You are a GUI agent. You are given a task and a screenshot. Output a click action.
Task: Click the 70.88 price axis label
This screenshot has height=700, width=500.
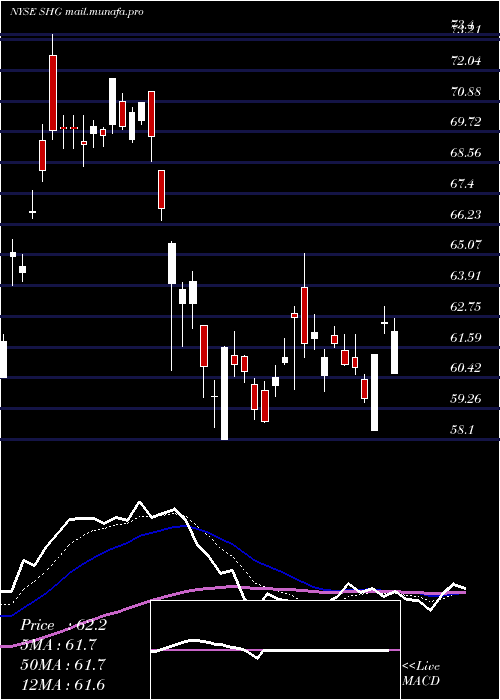point(466,92)
